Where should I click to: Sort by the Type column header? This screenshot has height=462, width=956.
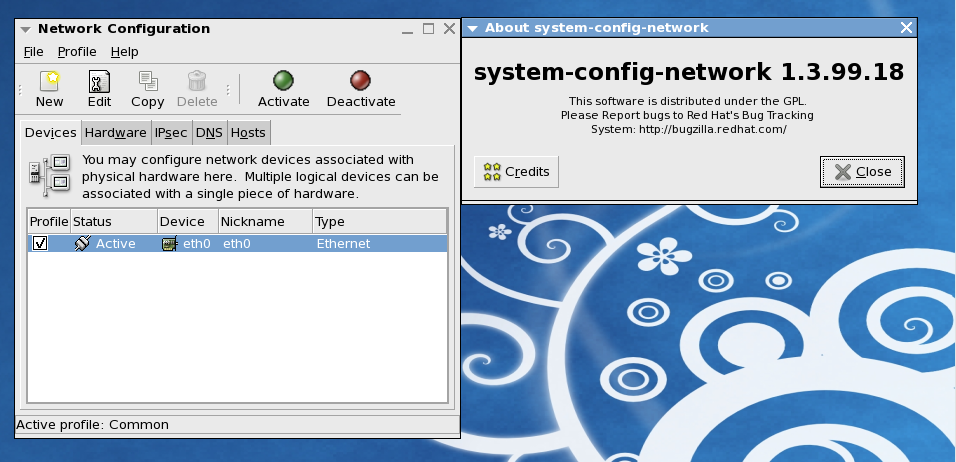point(380,222)
